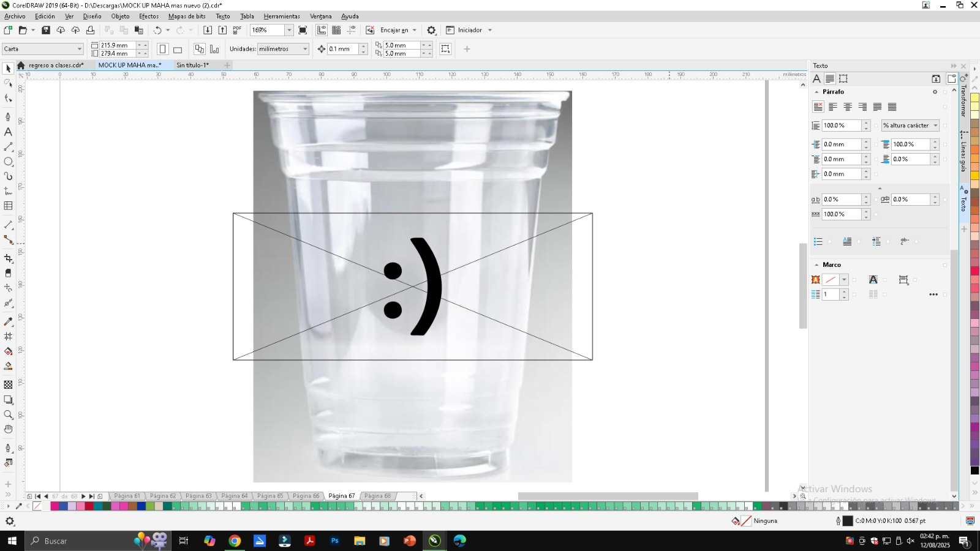Select the Text tool (letter A)
Viewport: 980px width, 551px height.
tap(8, 132)
